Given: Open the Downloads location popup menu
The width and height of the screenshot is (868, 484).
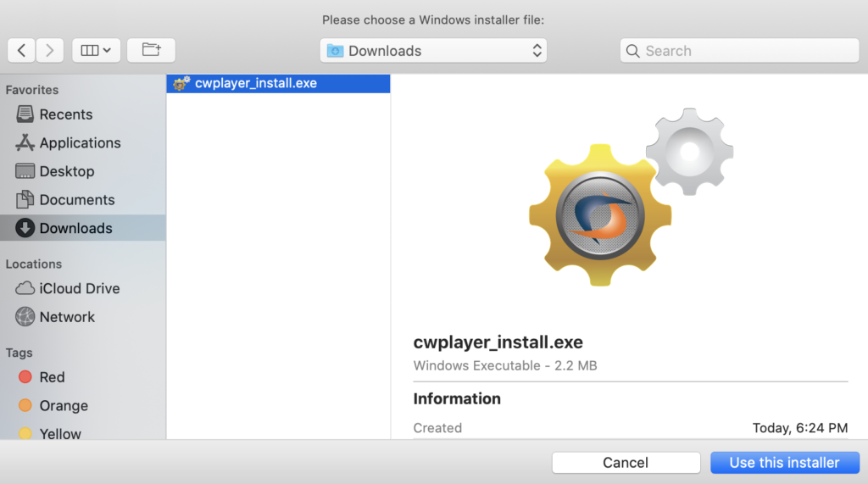Looking at the screenshot, I should [x=433, y=51].
